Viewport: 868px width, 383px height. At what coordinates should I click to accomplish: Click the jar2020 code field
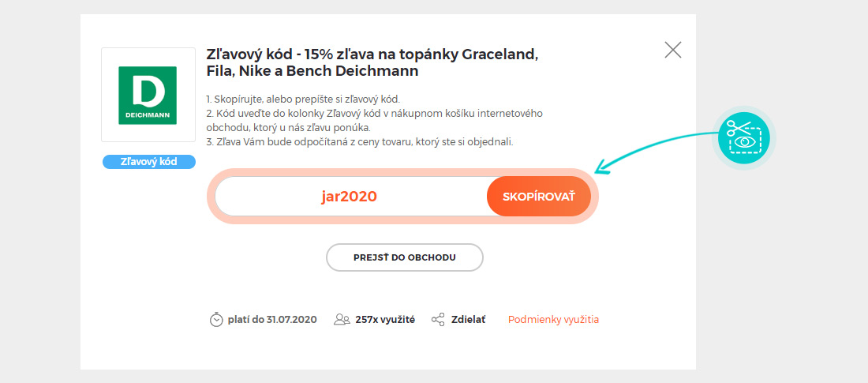[350, 196]
